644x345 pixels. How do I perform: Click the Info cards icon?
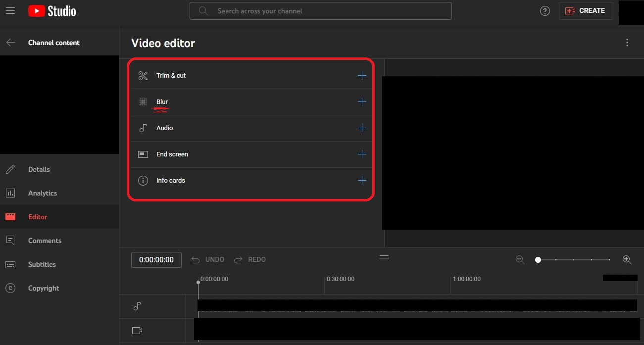coord(143,181)
